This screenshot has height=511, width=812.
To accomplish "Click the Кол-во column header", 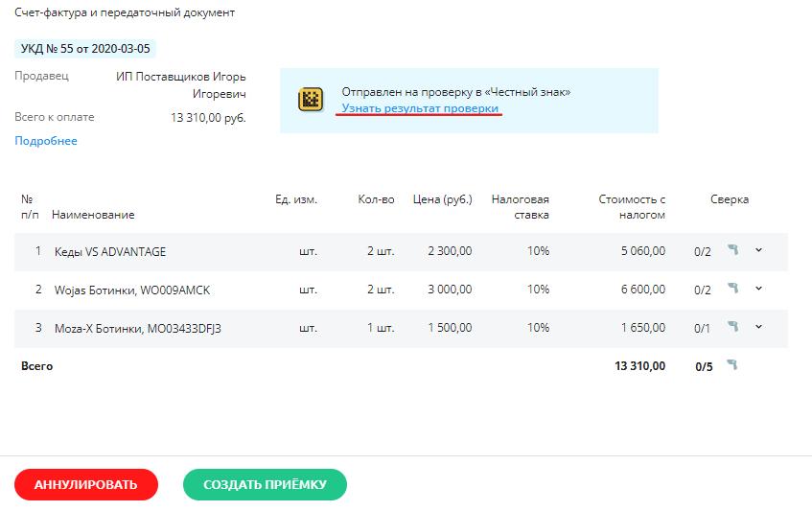I will tap(376, 199).
